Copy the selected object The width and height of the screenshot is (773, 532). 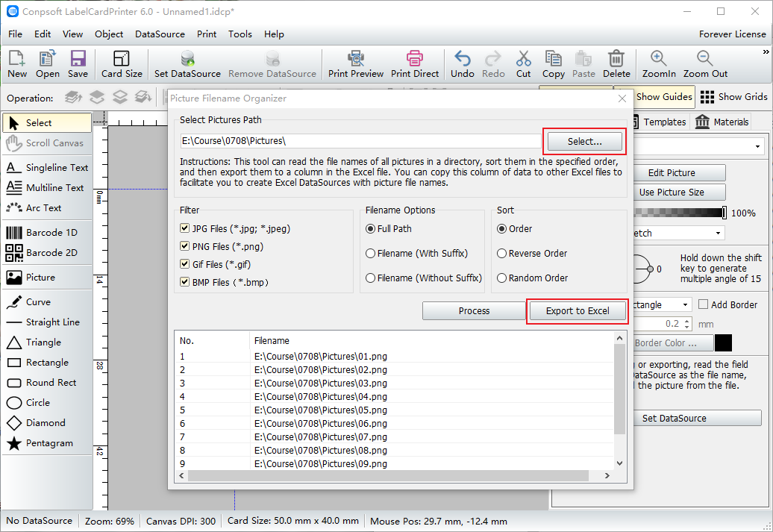[553, 64]
